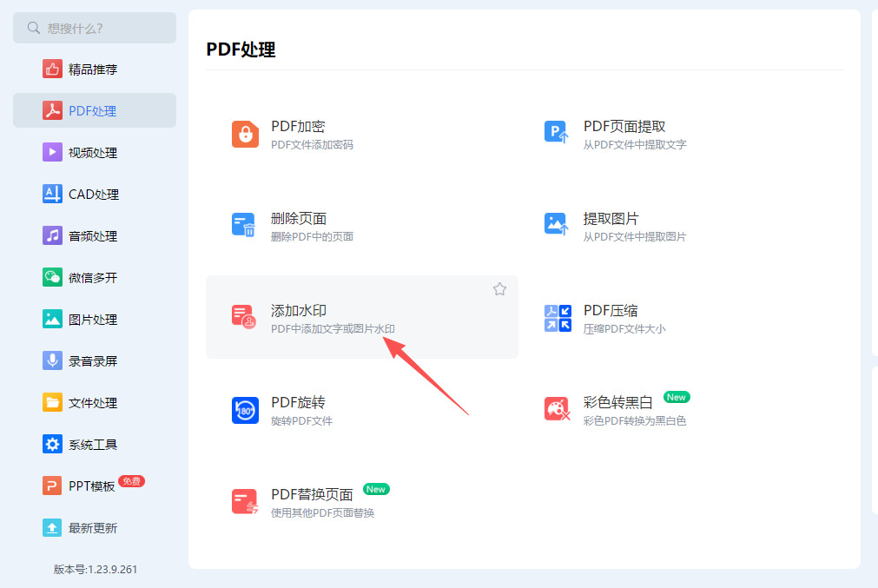The height and width of the screenshot is (588, 878).
Task: Click the 删除页面 trash icon
Action: point(244,225)
